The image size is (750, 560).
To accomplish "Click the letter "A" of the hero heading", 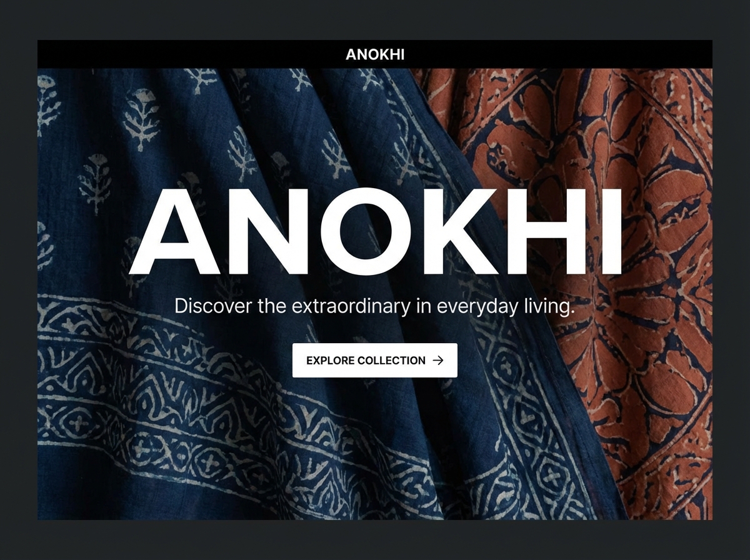I will [174, 232].
